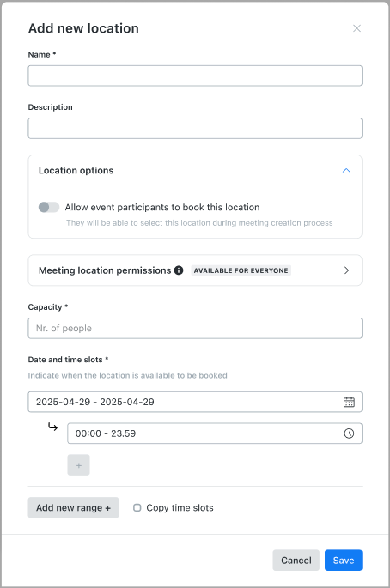Screen dimensions: 390x588
Task: Click the Location options header
Action: tap(76, 170)
